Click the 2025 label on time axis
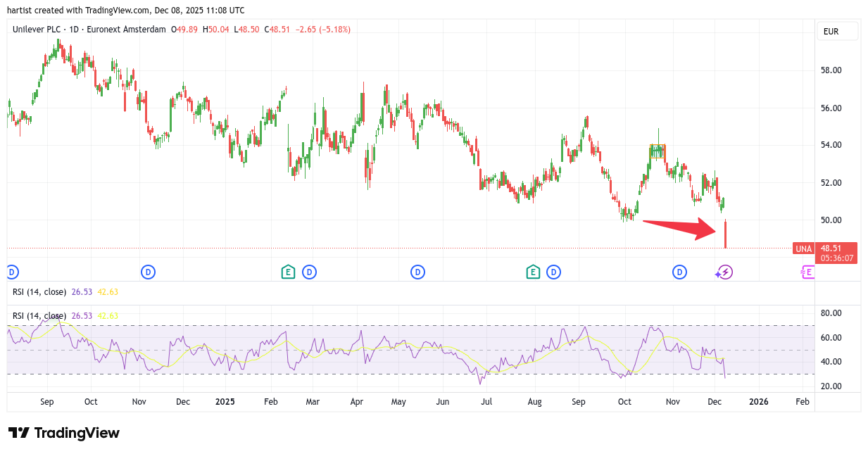The width and height of the screenshot is (868, 454). [225, 402]
